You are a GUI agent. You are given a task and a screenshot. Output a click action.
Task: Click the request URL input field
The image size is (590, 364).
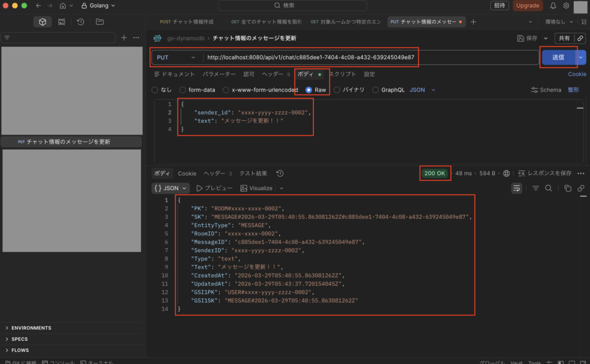pos(369,58)
